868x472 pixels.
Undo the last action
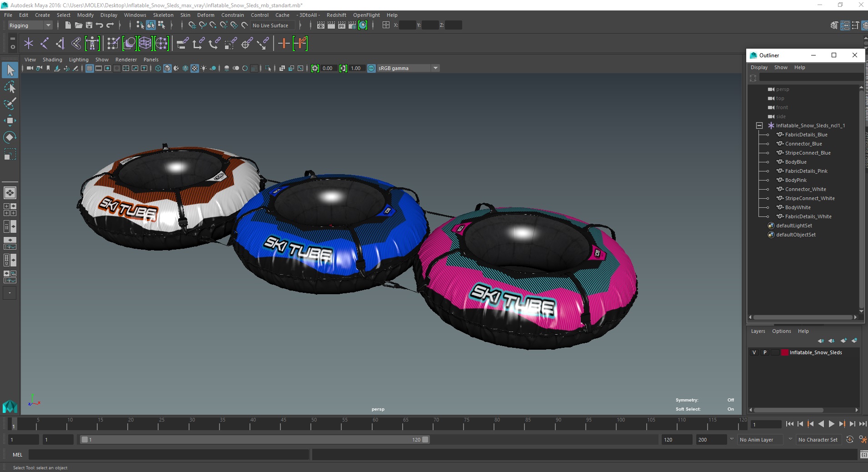[99, 25]
